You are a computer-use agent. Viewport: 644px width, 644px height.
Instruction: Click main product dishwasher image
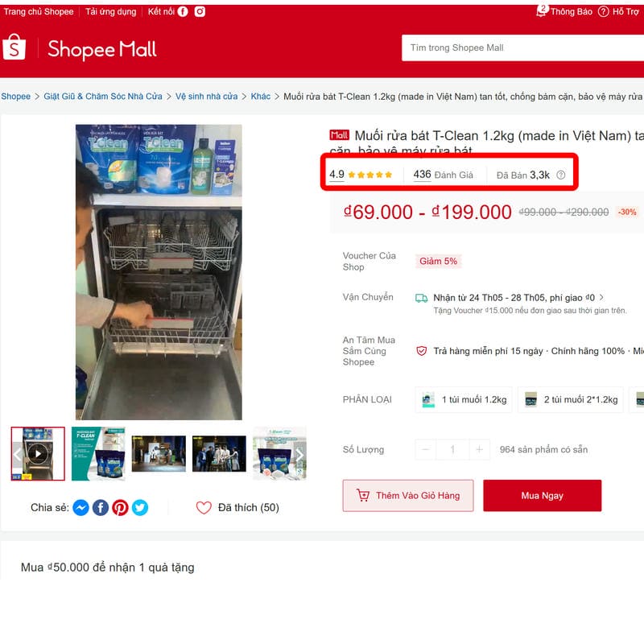click(159, 272)
